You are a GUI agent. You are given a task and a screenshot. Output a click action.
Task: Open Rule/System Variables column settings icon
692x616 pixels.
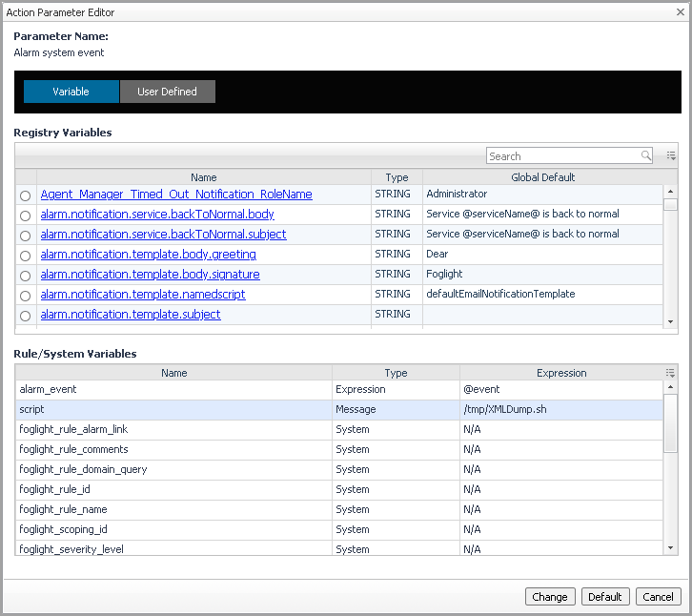point(671,374)
